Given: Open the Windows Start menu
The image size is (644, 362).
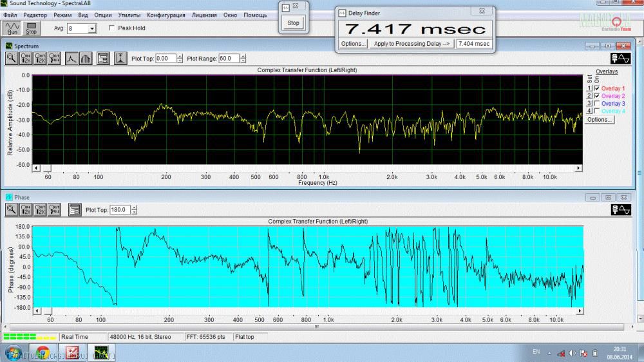Looking at the screenshot, I should pos(13,353).
